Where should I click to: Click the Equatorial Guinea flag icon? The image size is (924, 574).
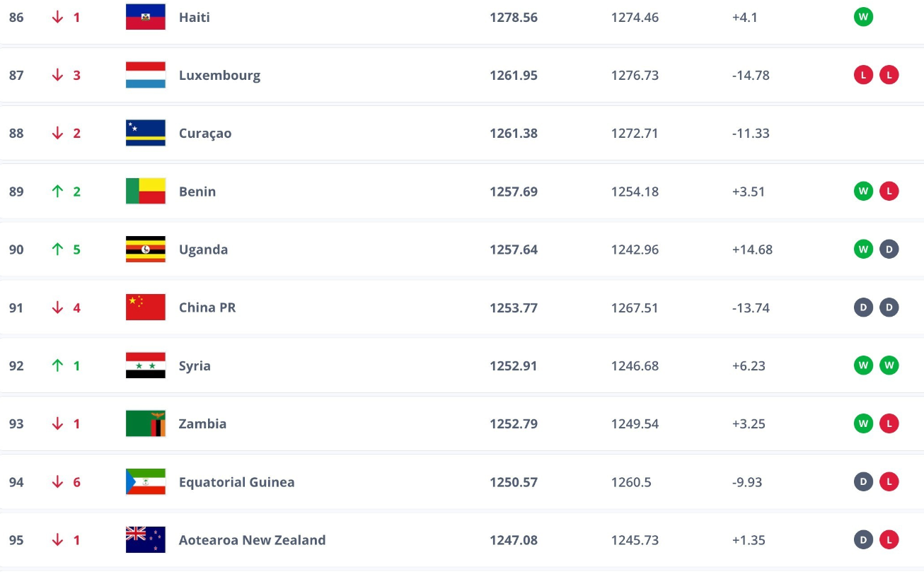coord(145,482)
